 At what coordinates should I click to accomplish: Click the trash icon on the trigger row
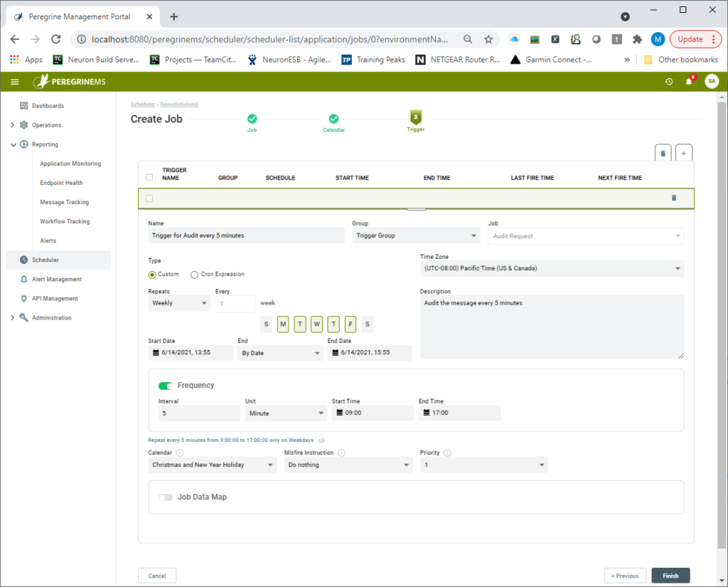(x=673, y=198)
